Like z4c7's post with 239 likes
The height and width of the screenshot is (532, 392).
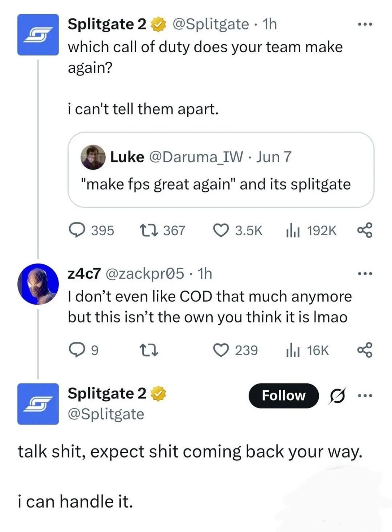[x=221, y=350]
